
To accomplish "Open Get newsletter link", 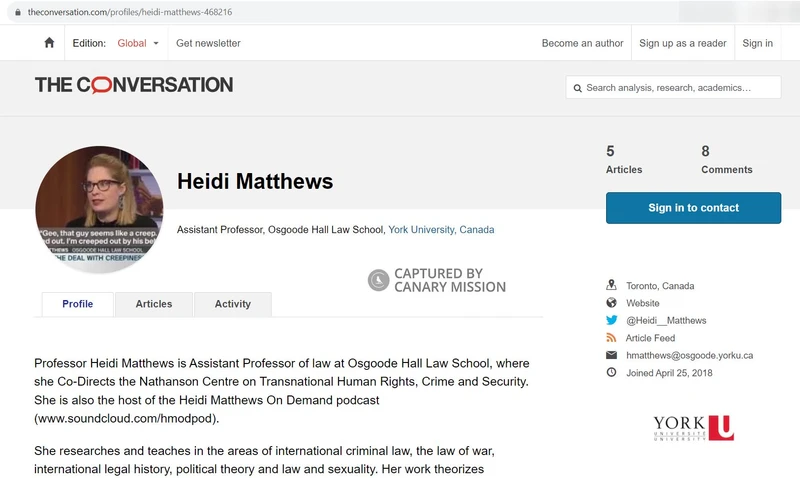I will [x=208, y=43].
